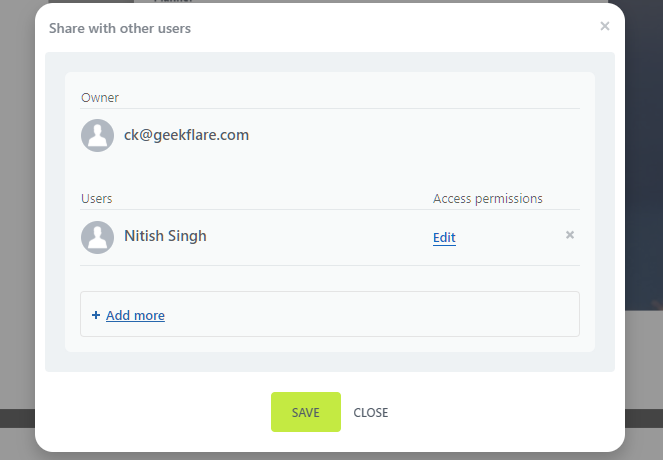Click the empty space in the owner row
Screen dimensions: 663x460
(x=420, y=135)
